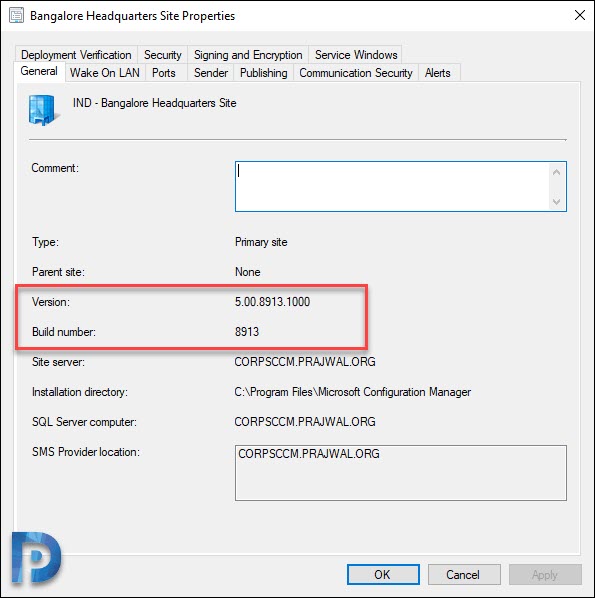Select the Wake On LAN tab

point(105,72)
